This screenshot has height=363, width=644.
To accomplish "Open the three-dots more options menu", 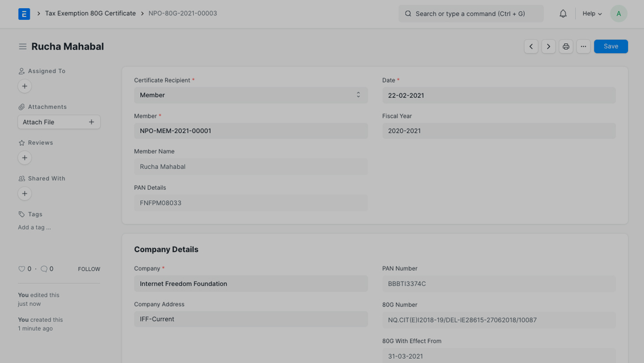I will (583, 47).
